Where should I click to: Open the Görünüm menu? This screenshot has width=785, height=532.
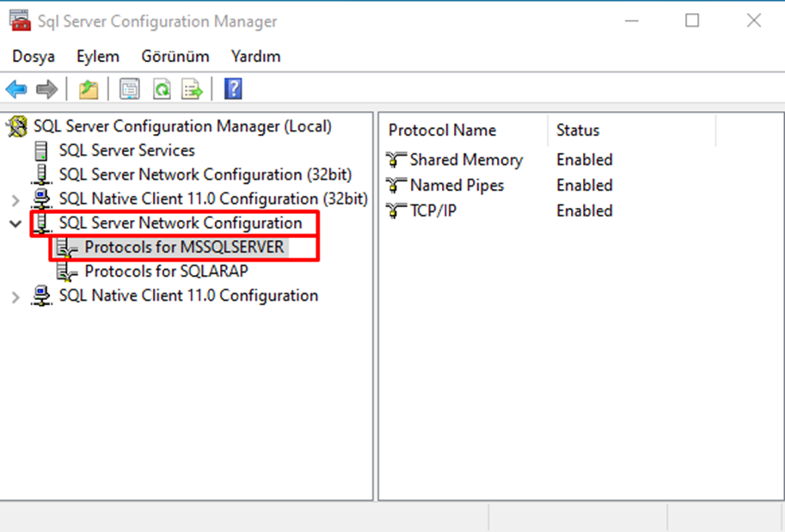pyautogui.click(x=175, y=57)
